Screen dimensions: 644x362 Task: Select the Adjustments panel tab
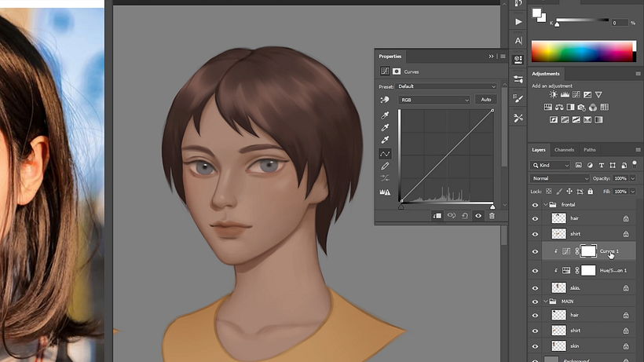click(x=545, y=74)
